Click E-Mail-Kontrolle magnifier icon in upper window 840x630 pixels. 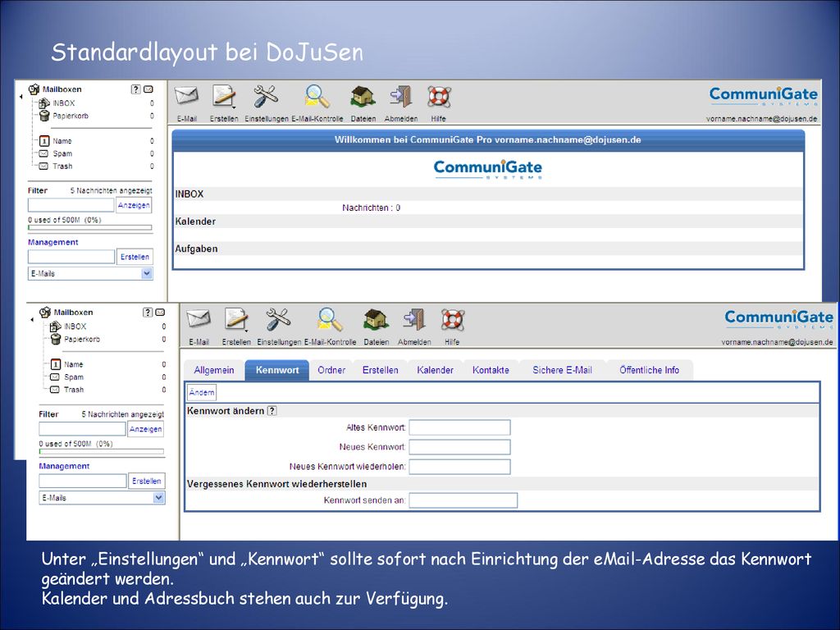click(x=317, y=97)
